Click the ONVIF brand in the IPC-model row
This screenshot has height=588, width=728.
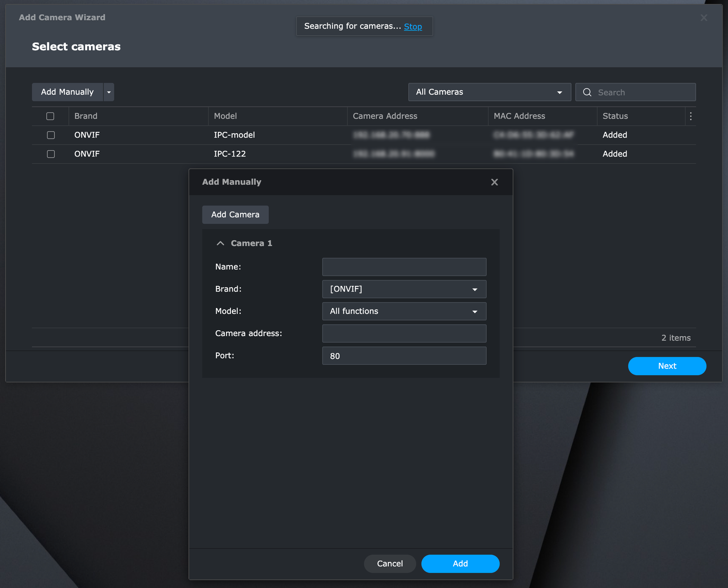(x=87, y=135)
